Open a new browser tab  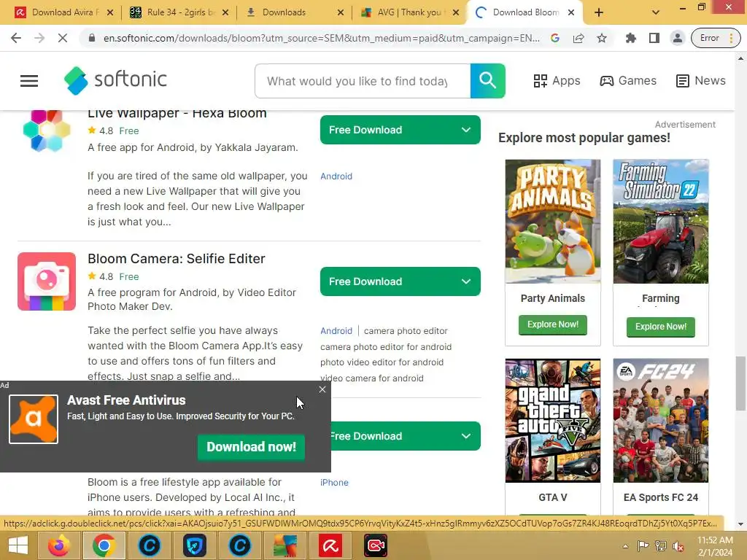599,12
